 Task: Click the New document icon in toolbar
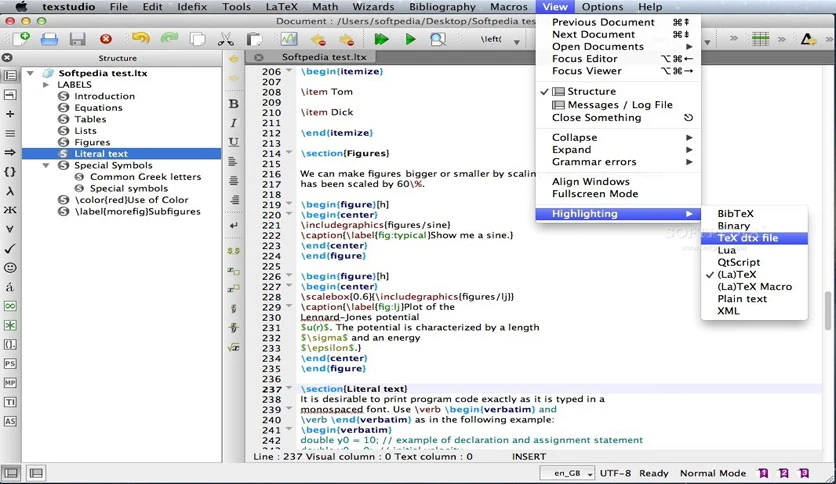(x=21, y=39)
